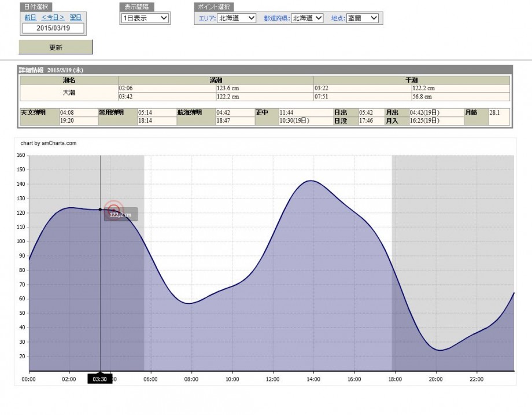Image resolution: width=532 pixels, height=415 pixels.
Task: Click the 122.2 cm chart tooltip balloon
Action: tap(121, 215)
